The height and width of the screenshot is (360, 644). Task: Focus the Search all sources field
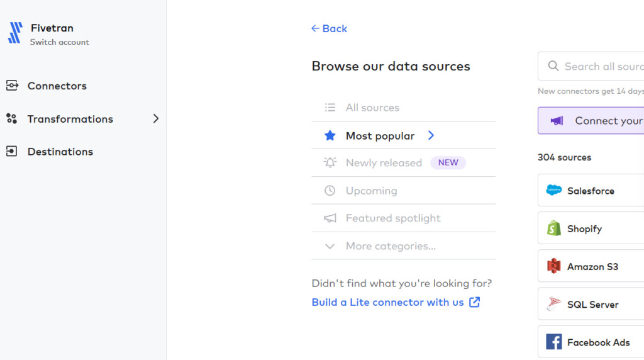tap(591, 66)
